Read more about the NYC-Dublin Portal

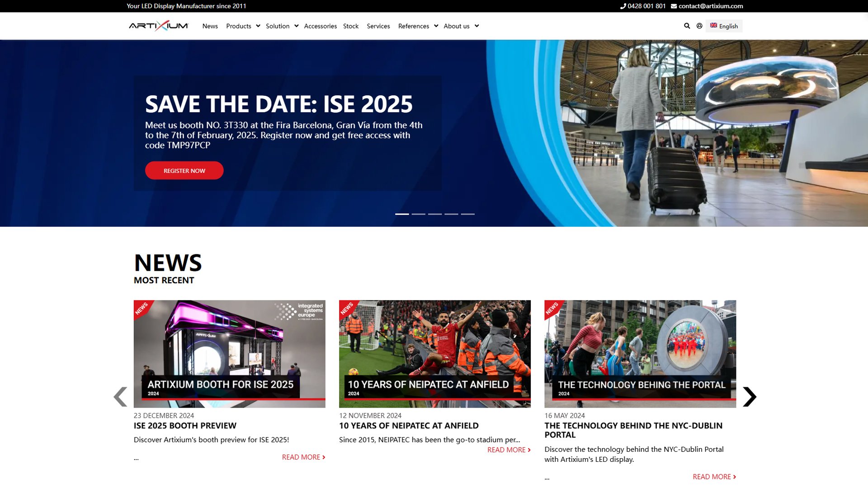pos(714,477)
